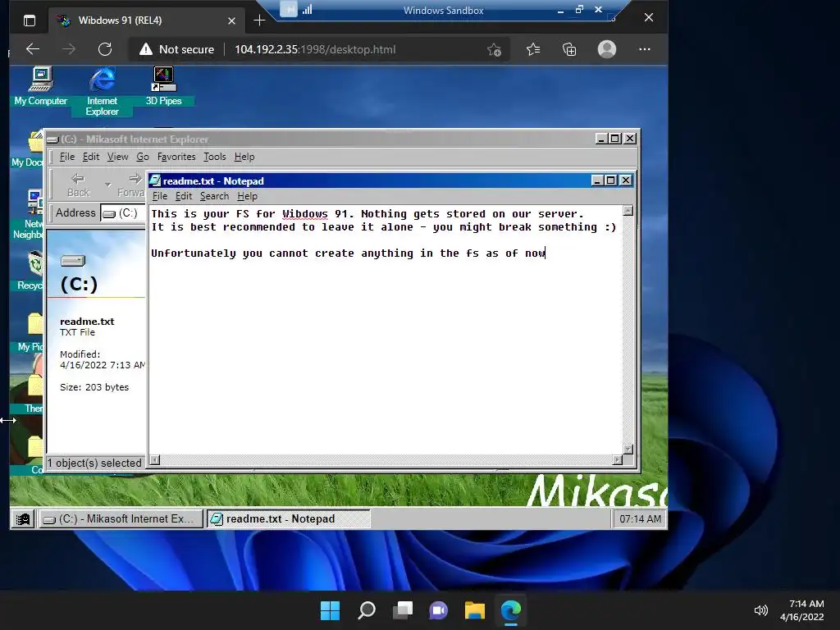Open a new browser tab
This screenshot has height=630, width=840.
pyautogui.click(x=259, y=21)
